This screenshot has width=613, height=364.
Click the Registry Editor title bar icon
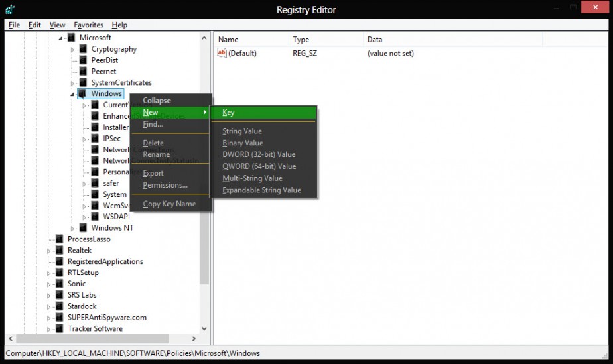click(10, 9)
